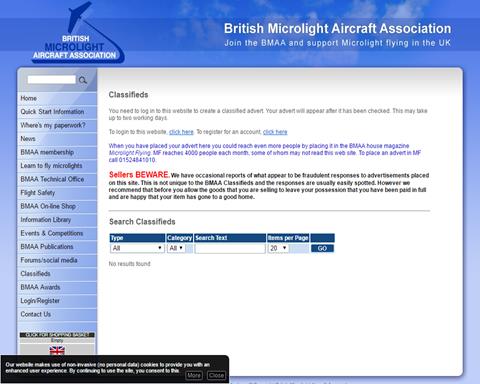The height and width of the screenshot is (384, 480).
Task: Focus the sidebar search box
Action: (x=52, y=80)
